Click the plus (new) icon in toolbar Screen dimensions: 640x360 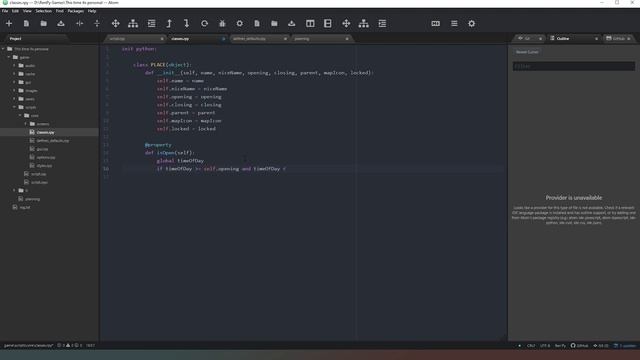click(x=9, y=24)
